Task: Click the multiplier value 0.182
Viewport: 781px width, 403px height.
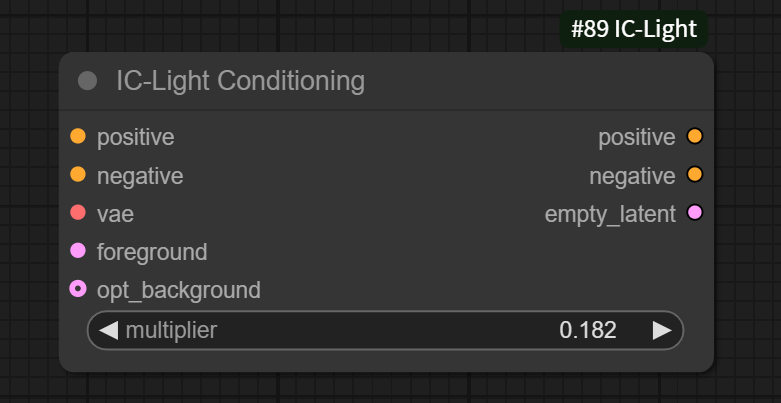Action: click(x=588, y=330)
